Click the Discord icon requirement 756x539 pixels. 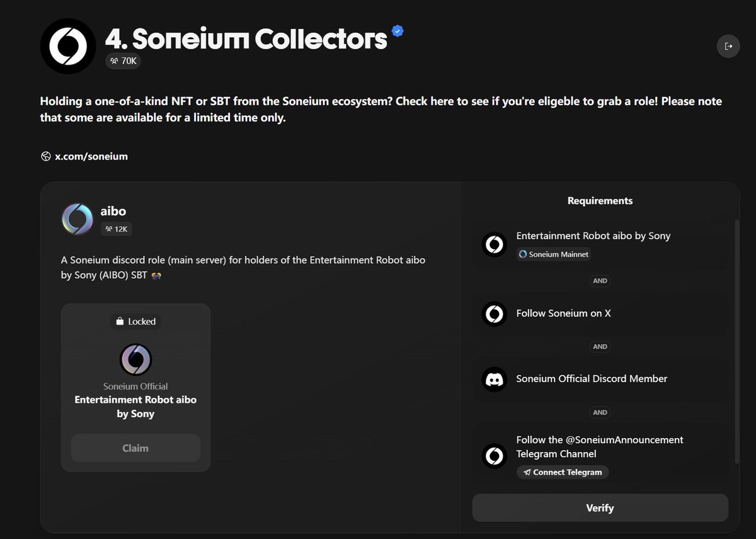coord(495,379)
